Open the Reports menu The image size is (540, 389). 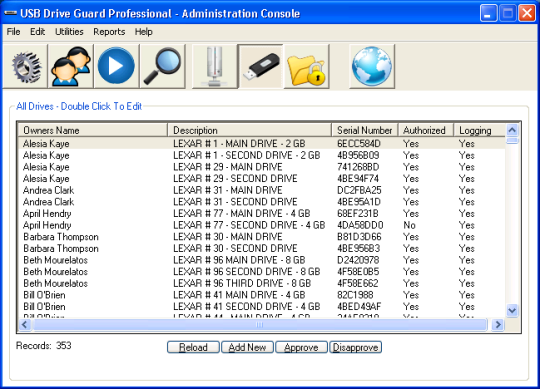pyautogui.click(x=109, y=32)
